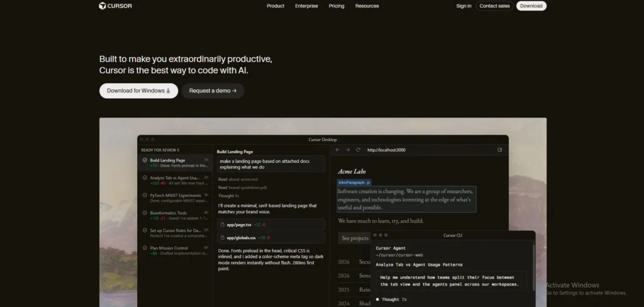Click the prompt box 'make a landing page'
This screenshot has height=307, width=644.
tap(271, 164)
